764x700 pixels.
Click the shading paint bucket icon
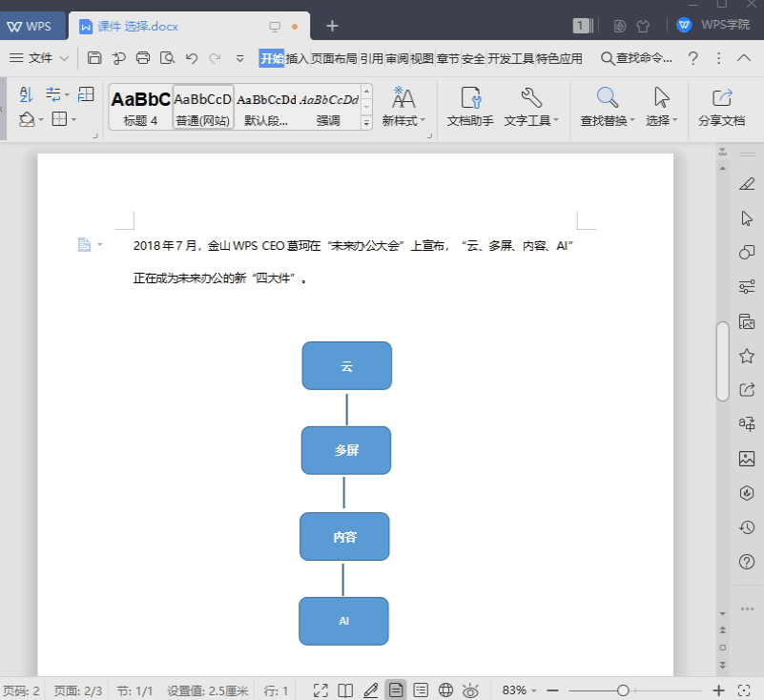pyautogui.click(x=27, y=119)
